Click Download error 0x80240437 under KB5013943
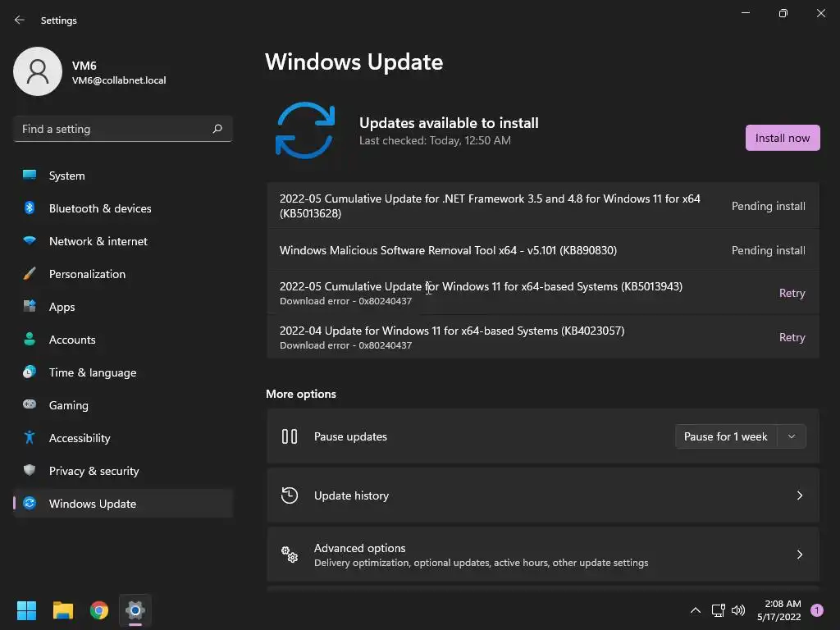 (345, 301)
